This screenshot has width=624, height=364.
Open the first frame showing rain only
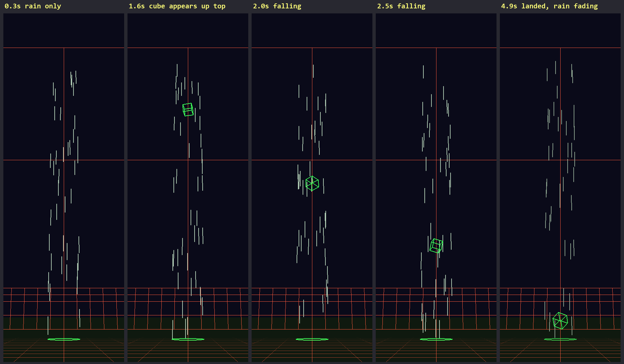[64, 188]
